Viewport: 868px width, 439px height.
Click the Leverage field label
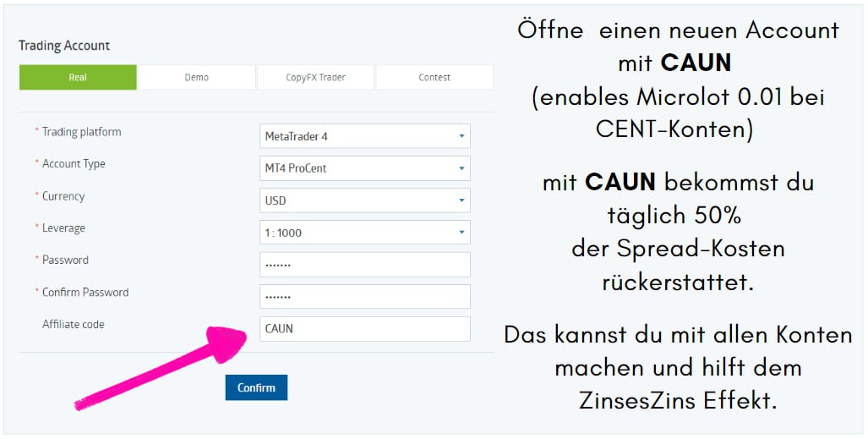pyautogui.click(x=63, y=228)
